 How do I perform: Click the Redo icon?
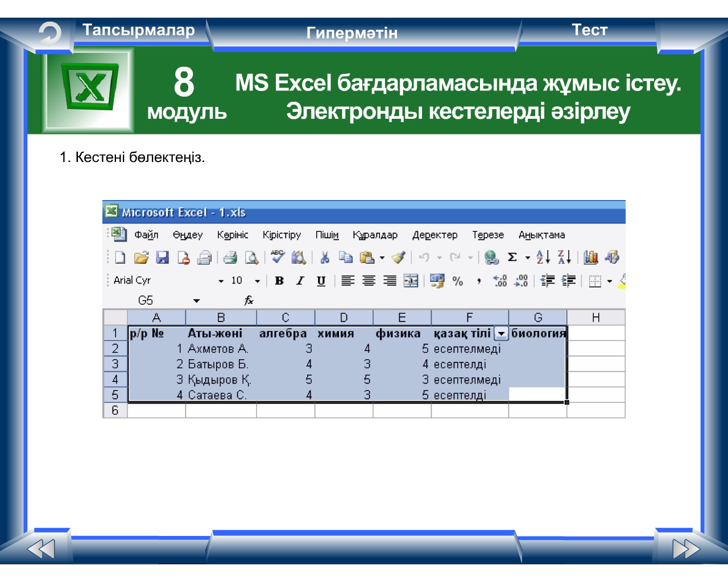click(x=455, y=257)
